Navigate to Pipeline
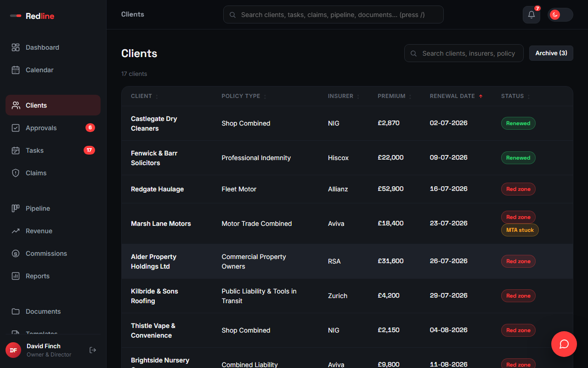This screenshot has width=588, height=368. [53, 208]
